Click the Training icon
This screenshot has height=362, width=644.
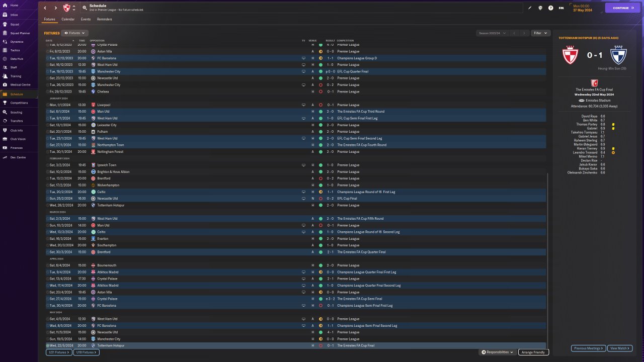[5, 76]
